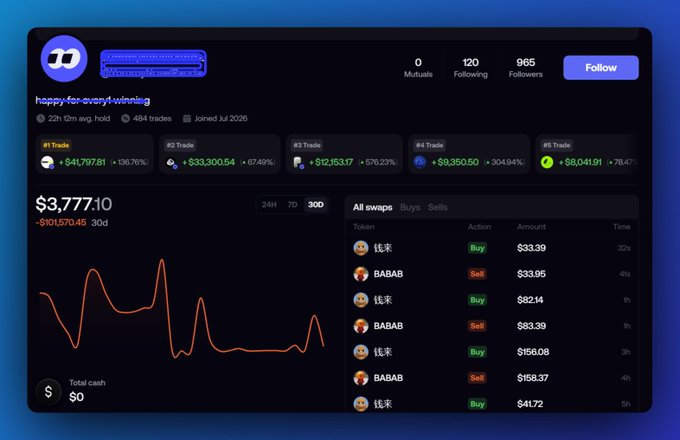Select the #5 Trade badge

pyautogui.click(x=557, y=145)
